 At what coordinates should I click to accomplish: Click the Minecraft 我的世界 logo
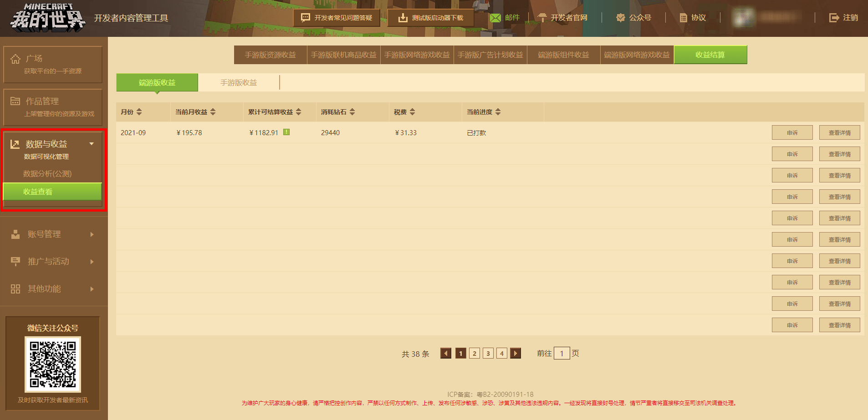48,18
